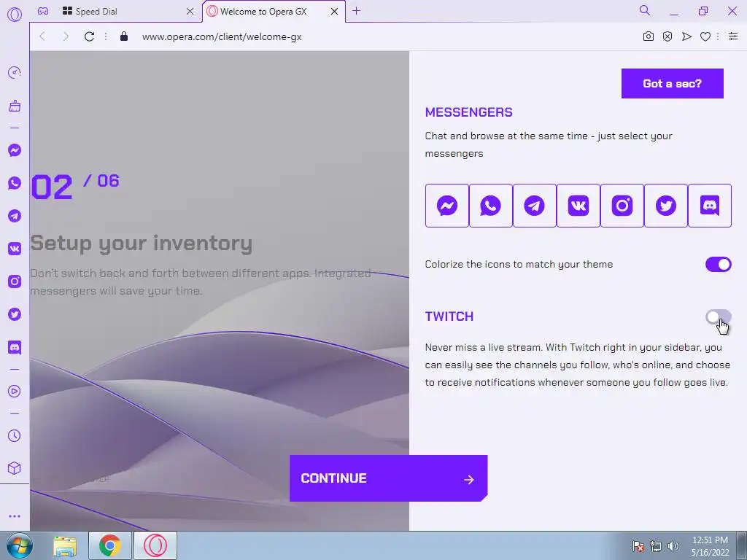Open File Explorer from taskbar
The width and height of the screenshot is (747, 560).
[x=65, y=546]
